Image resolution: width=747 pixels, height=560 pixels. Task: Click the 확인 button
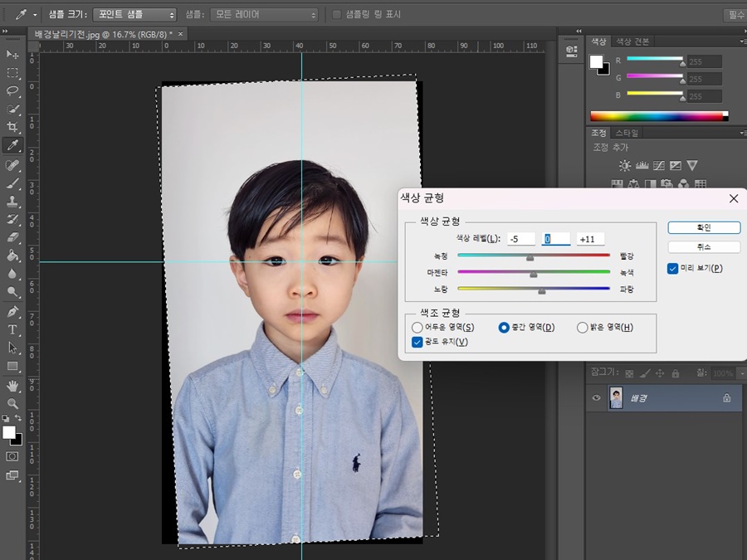[704, 227]
